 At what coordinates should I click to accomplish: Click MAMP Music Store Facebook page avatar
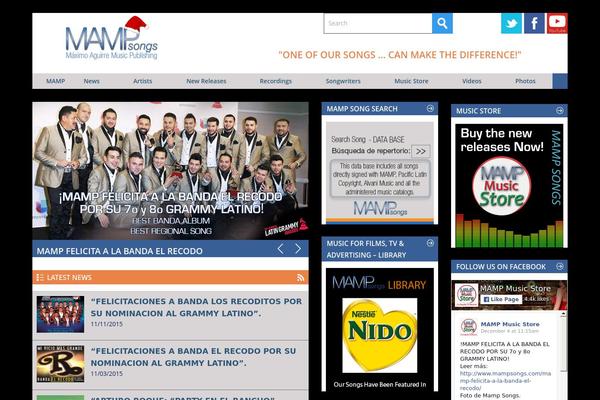coord(466,295)
